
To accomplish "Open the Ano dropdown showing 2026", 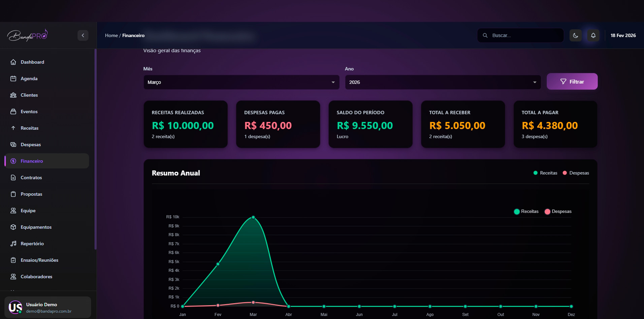I will click(x=443, y=82).
